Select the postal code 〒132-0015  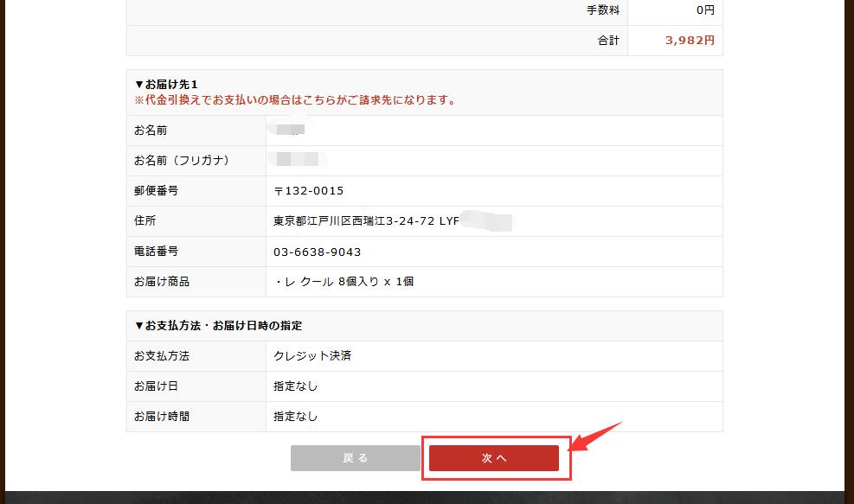pyautogui.click(x=309, y=191)
